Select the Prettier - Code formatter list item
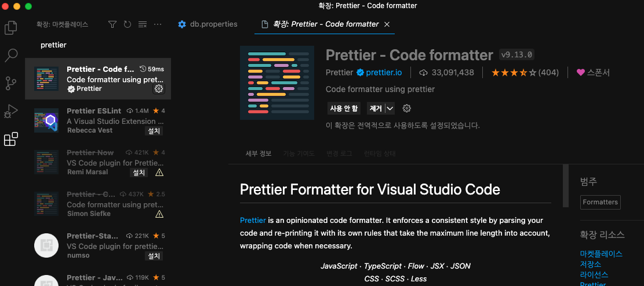Viewport: 644px width, 286px height. coord(98,78)
